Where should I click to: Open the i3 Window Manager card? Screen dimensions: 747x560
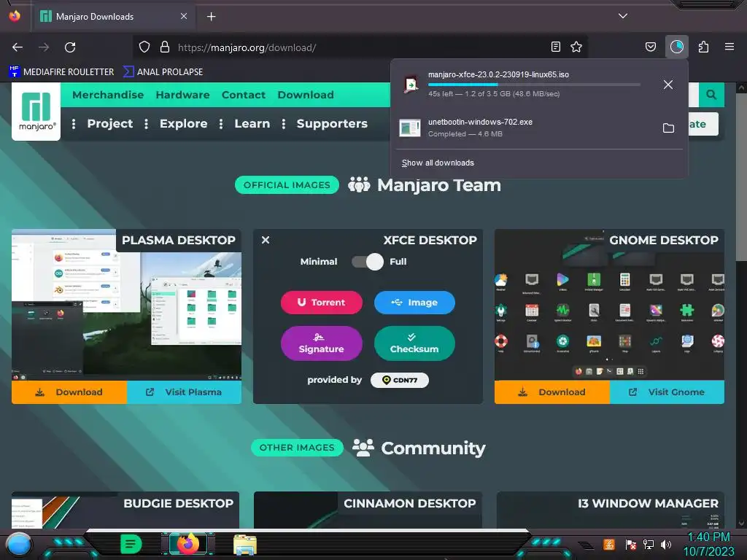pos(611,510)
